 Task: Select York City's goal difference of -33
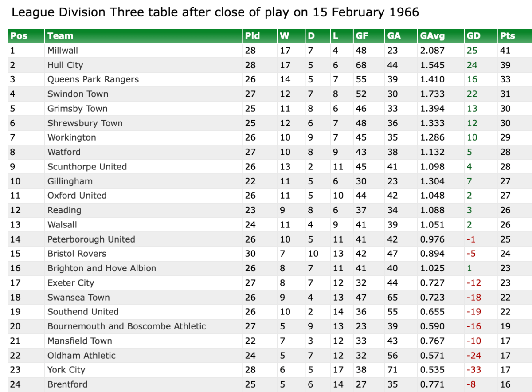click(x=473, y=370)
